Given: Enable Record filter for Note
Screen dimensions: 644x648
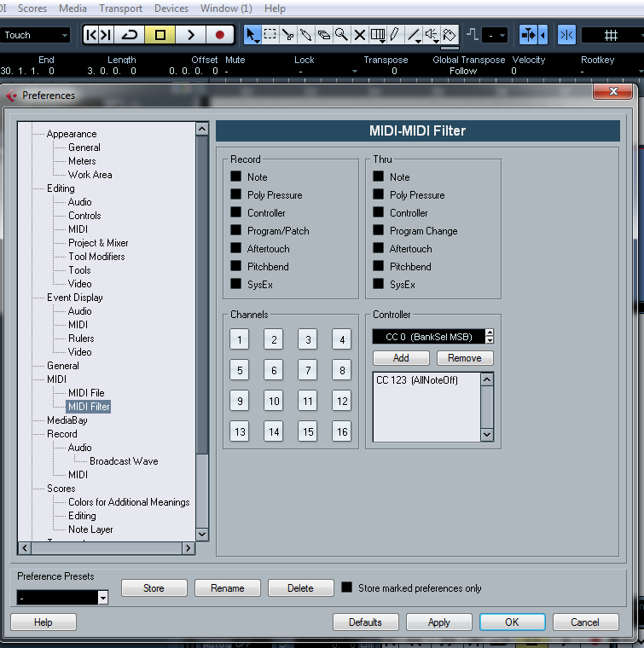Looking at the screenshot, I should point(235,176).
